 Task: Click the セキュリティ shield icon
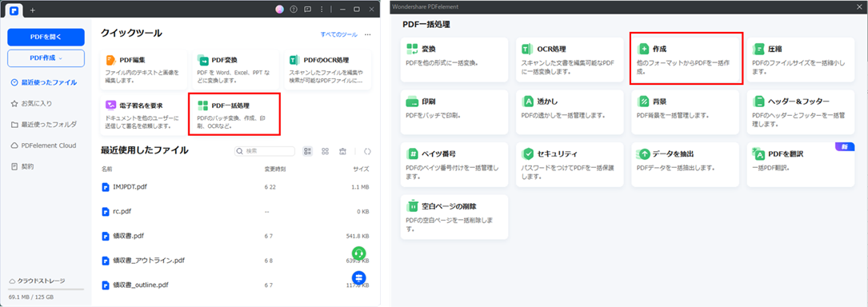coord(528,153)
